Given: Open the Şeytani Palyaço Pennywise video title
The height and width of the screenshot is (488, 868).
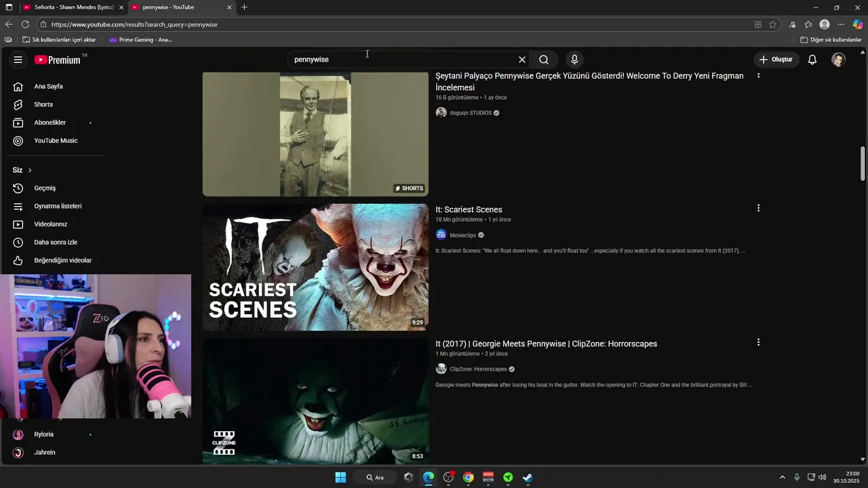Looking at the screenshot, I should coord(589,81).
